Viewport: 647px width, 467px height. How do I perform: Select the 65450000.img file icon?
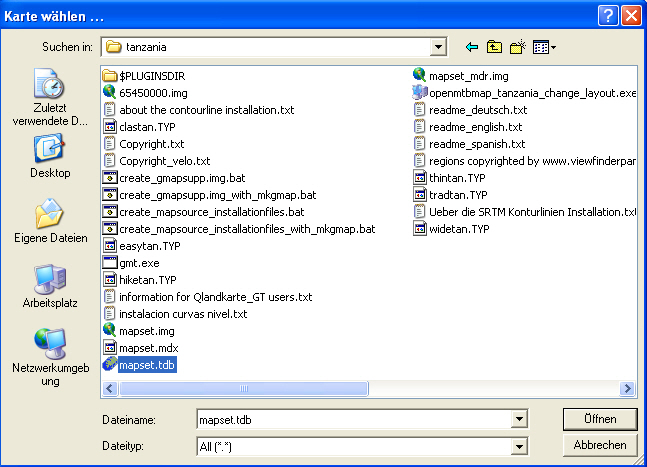[109, 92]
